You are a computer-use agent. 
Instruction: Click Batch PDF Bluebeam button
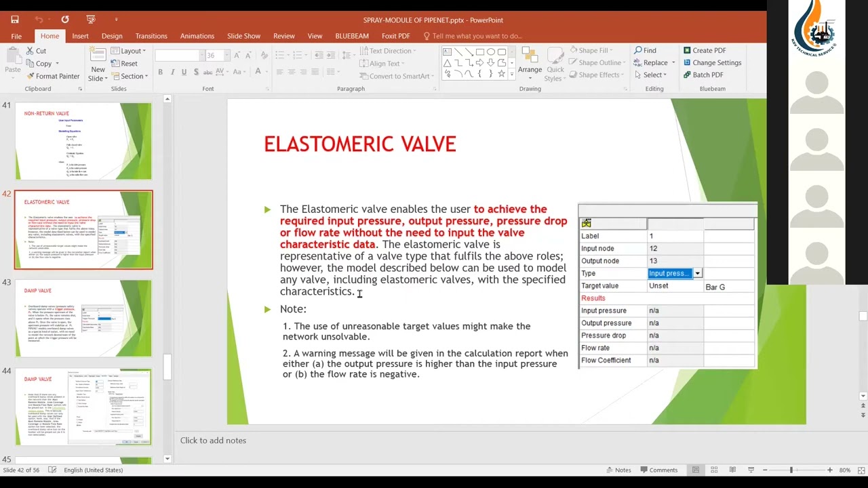coord(703,75)
